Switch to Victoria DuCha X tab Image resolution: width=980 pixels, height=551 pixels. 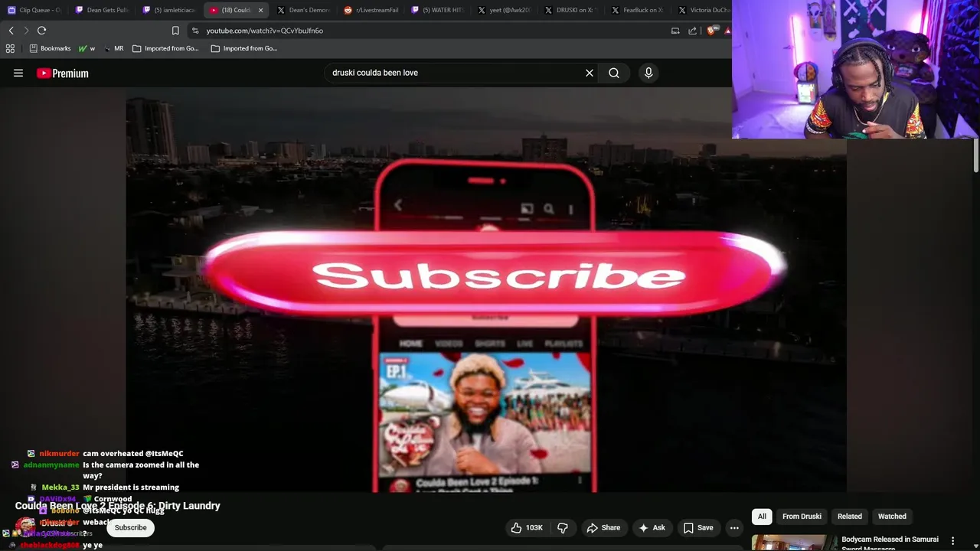coord(704,10)
